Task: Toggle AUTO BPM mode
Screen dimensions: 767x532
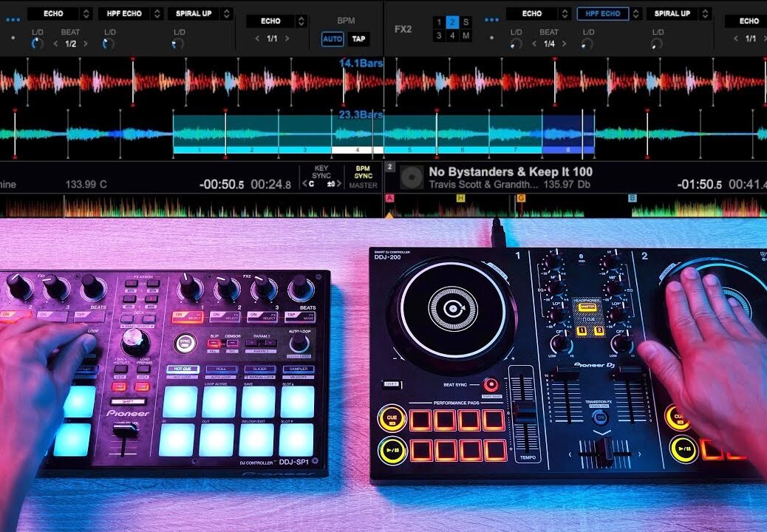Action: click(333, 39)
